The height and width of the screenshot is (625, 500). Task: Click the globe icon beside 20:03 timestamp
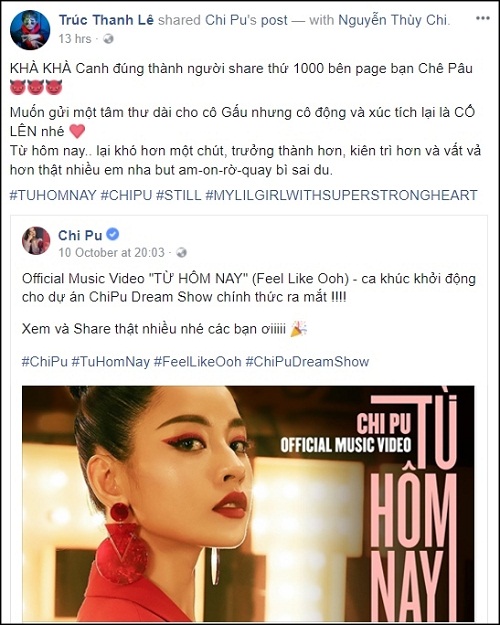pos(181,253)
